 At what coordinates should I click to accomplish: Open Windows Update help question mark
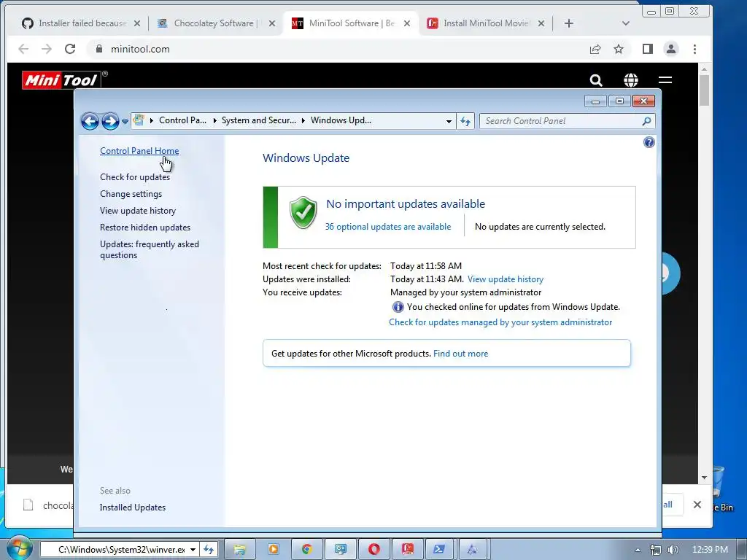point(649,142)
